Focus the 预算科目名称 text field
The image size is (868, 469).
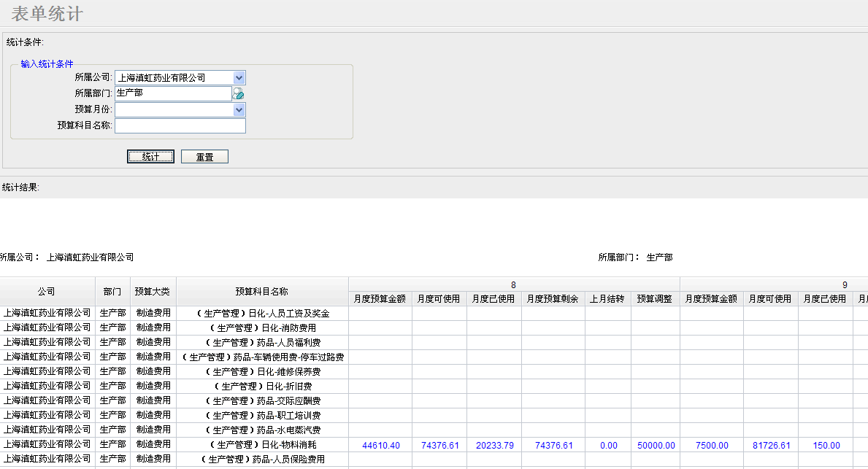[x=180, y=125]
